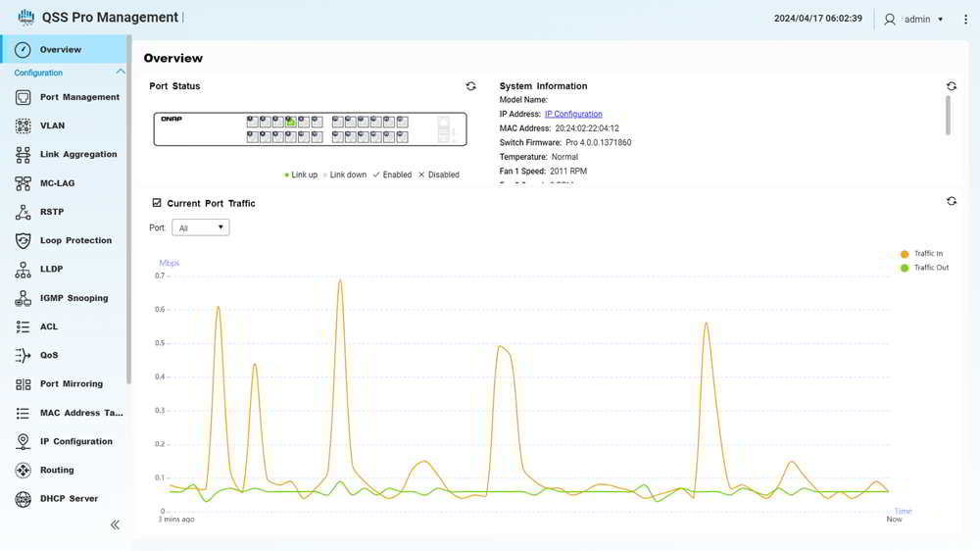Refresh the Current Port Traffic chart
The height and width of the screenshot is (551, 980).
point(951,201)
